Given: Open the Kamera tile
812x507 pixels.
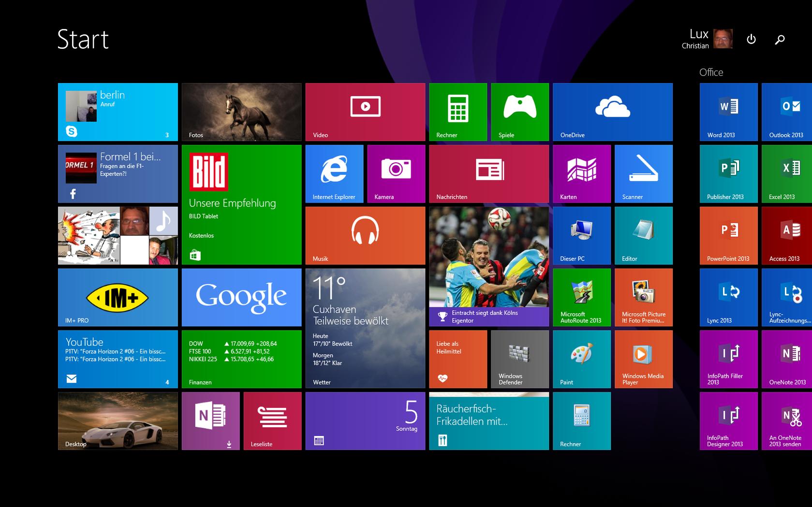Looking at the screenshot, I should [397, 174].
